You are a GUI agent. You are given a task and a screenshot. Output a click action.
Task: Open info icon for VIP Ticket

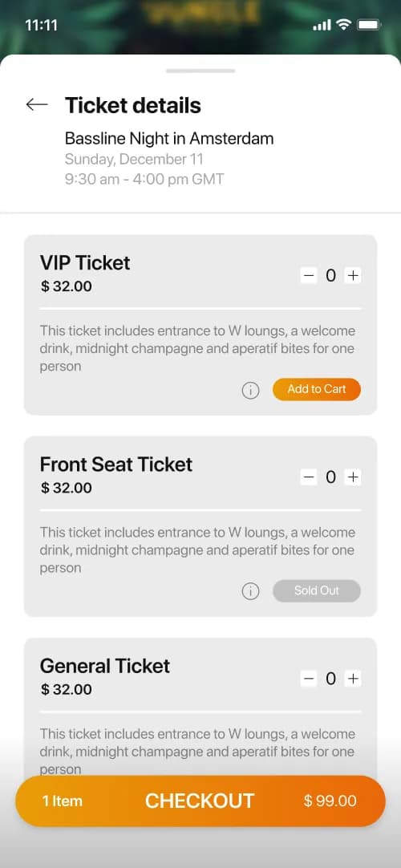tap(250, 390)
